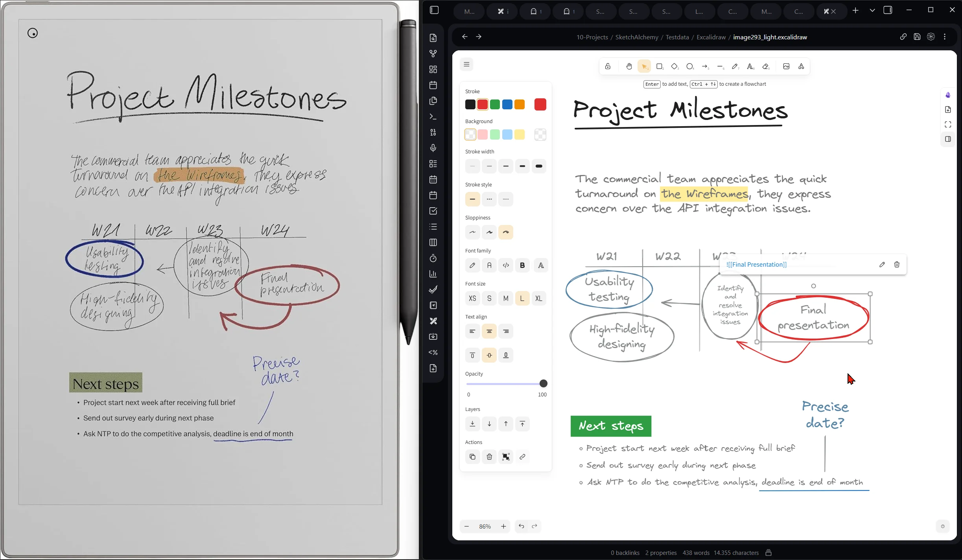
Task: Expand the tab list dropdown chevron
Action: point(872,11)
